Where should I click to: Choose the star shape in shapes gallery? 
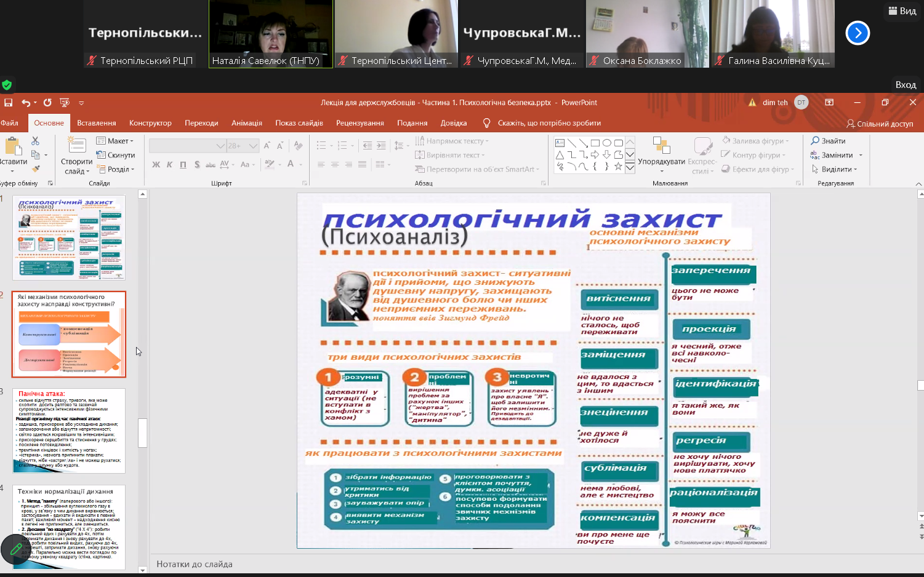pyautogui.click(x=618, y=166)
